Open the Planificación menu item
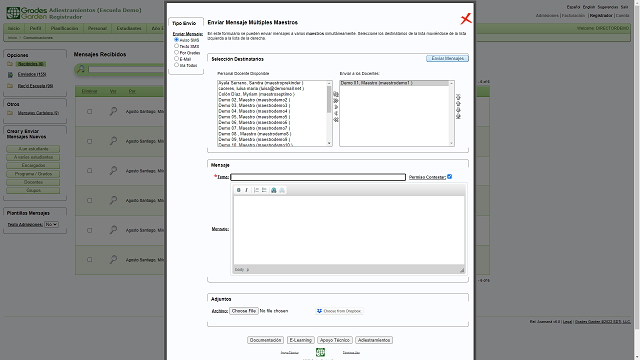The width and height of the screenshot is (640, 360). [x=64, y=29]
